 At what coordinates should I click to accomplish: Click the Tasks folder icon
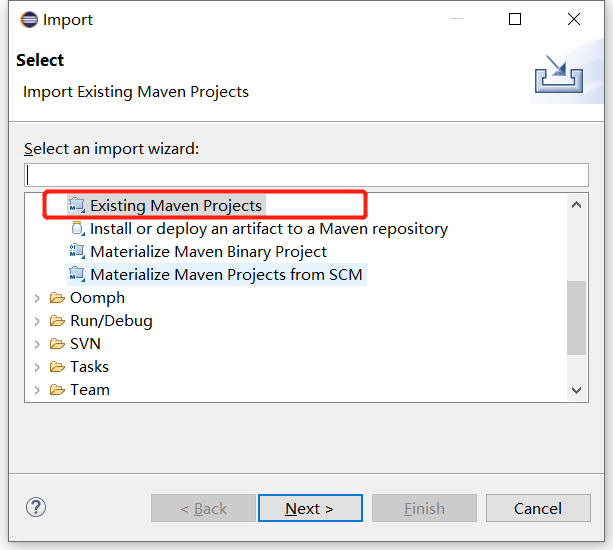57,367
